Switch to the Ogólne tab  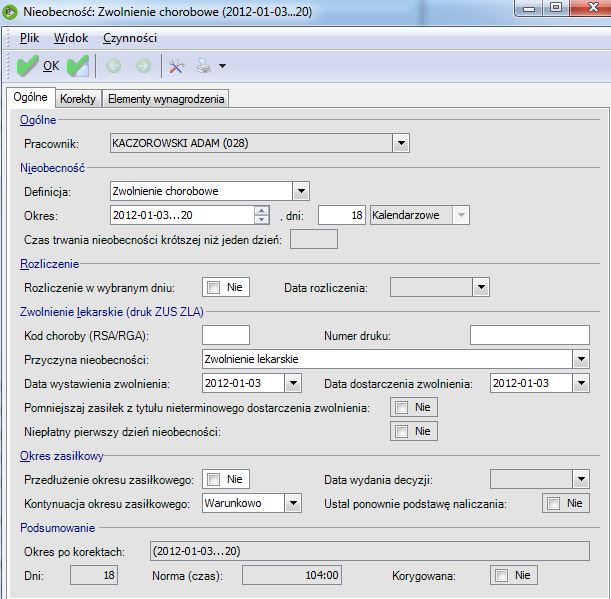pyautogui.click(x=30, y=97)
